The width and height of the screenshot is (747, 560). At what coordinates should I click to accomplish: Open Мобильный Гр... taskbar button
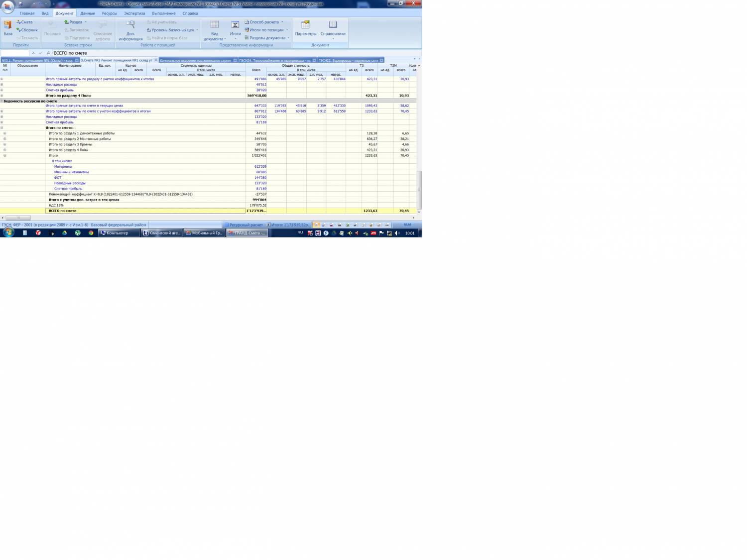(x=204, y=233)
